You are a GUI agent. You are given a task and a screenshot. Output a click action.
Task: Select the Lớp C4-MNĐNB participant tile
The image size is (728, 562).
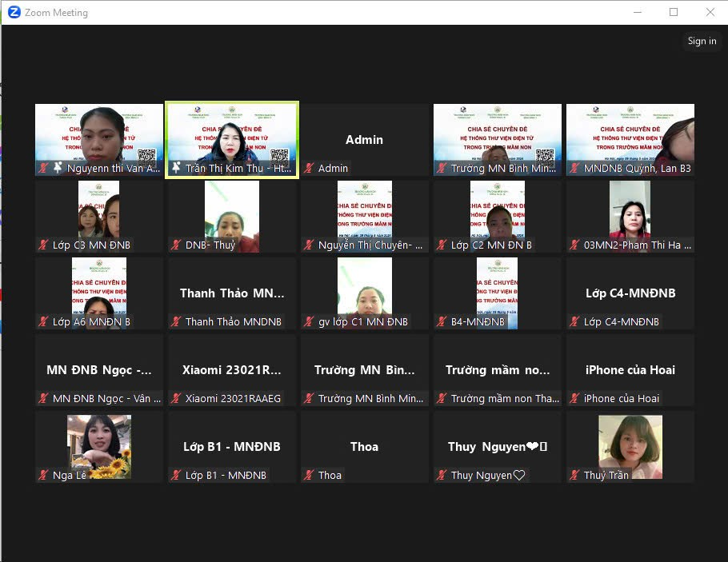click(x=630, y=293)
